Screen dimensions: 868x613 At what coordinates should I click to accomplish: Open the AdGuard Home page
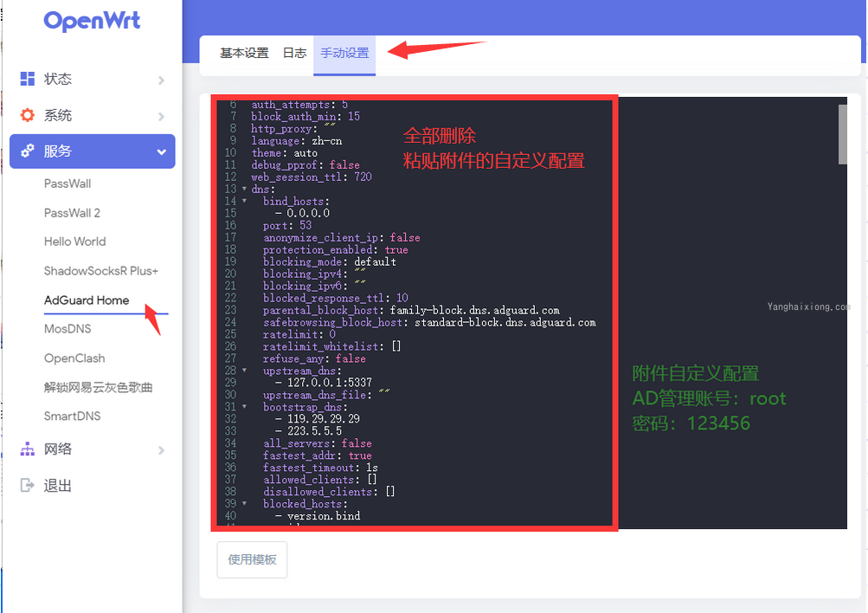tap(87, 300)
